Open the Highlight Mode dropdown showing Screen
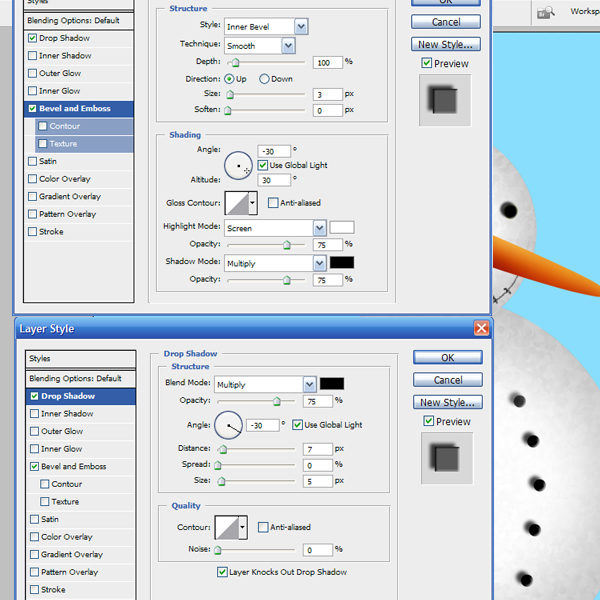The image size is (600, 600). pyautogui.click(x=275, y=228)
